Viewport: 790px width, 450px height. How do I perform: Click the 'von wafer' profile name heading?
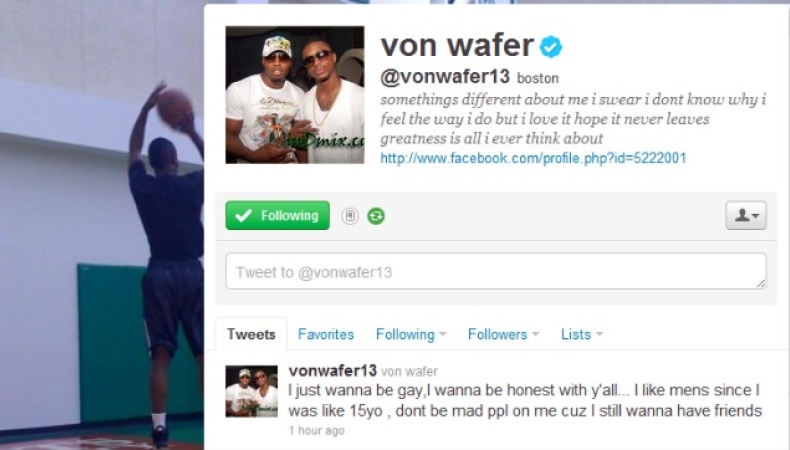pyautogui.click(x=457, y=45)
